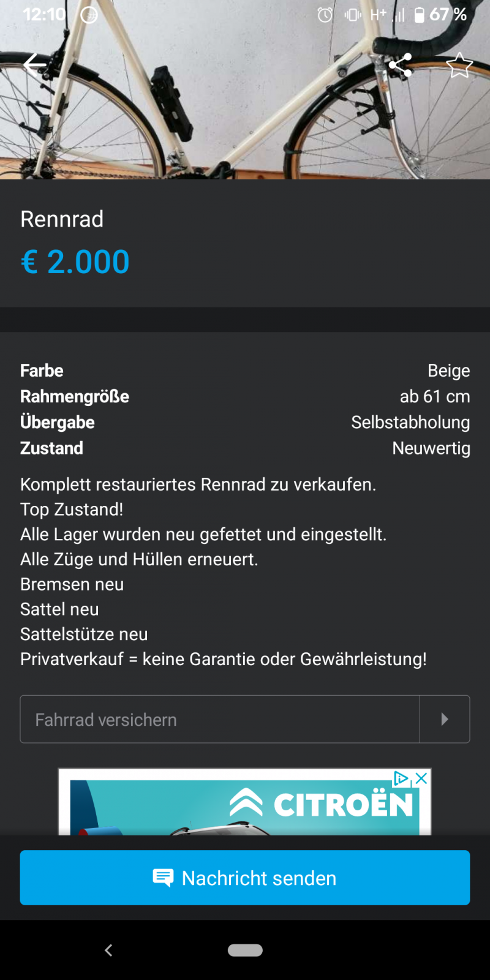Tap the Zustand Neuwertig row
Screen dimensions: 490x980
tap(245, 448)
